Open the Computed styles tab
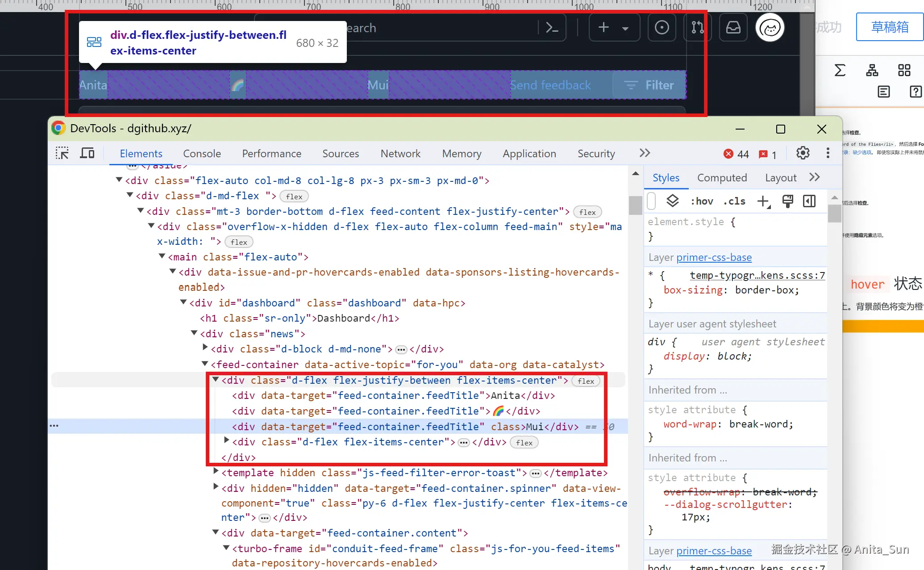The width and height of the screenshot is (924, 570). pyautogui.click(x=722, y=178)
